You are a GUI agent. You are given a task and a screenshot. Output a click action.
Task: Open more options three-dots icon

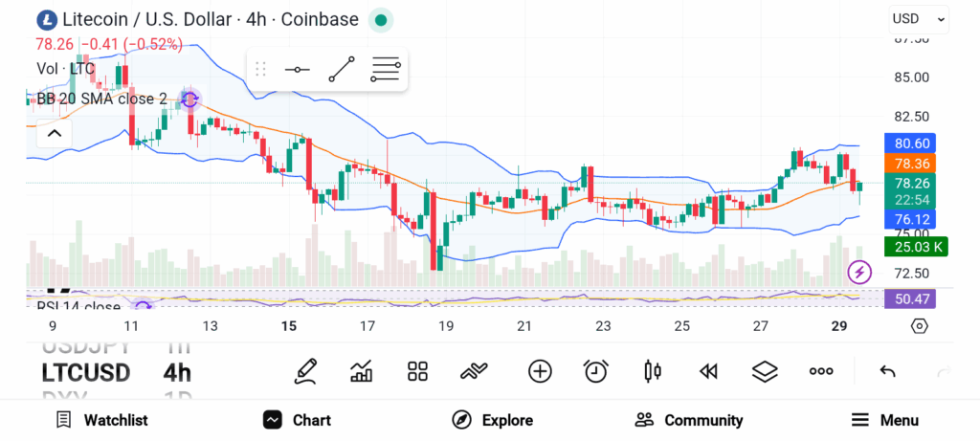(821, 371)
